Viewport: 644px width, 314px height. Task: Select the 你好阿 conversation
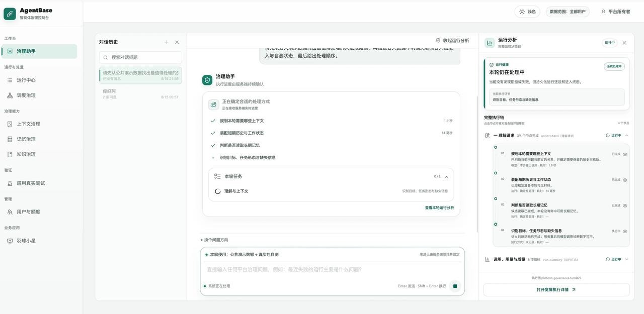[x=140, y=94]
